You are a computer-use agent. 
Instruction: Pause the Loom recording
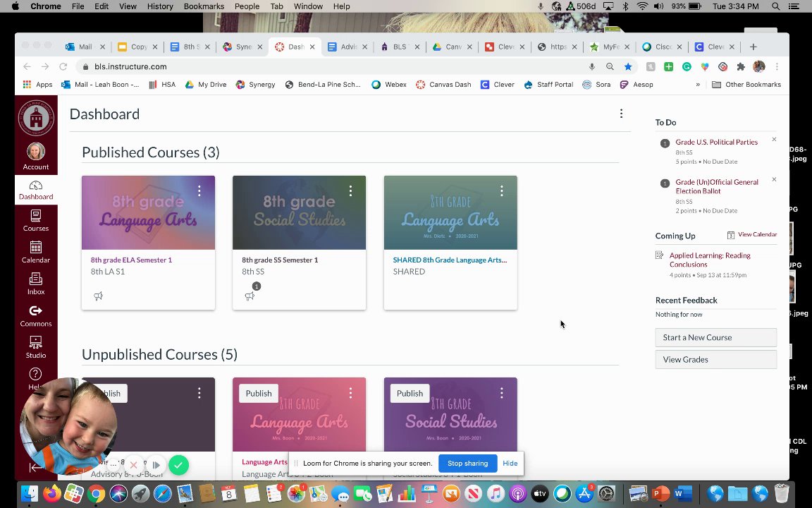pyautogui.click(x=156, y=465)
